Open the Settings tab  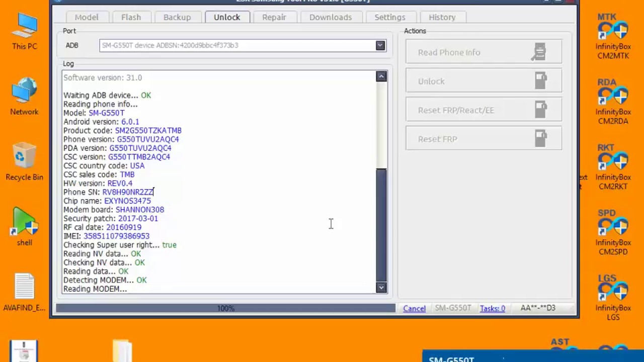click(390, 17)
